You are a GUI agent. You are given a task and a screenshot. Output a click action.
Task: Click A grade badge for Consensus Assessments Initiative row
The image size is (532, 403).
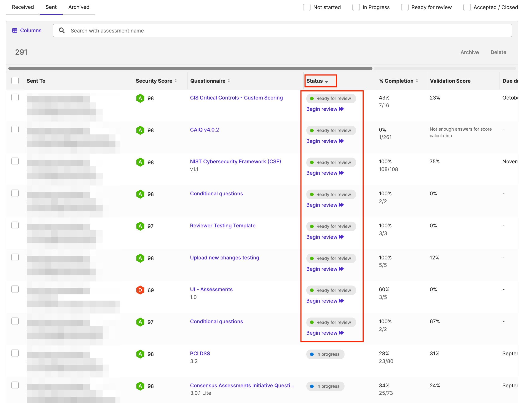pyautogui.click(x=140, y=386)
